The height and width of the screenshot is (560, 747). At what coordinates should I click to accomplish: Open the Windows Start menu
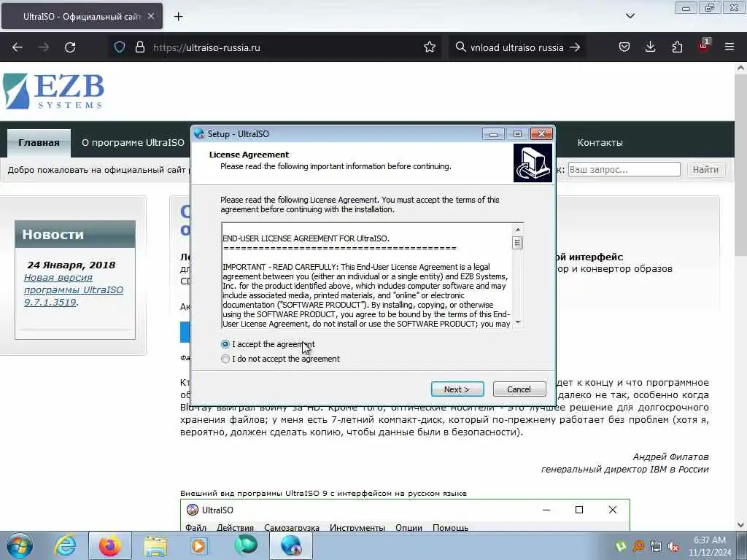pos(20,545)
